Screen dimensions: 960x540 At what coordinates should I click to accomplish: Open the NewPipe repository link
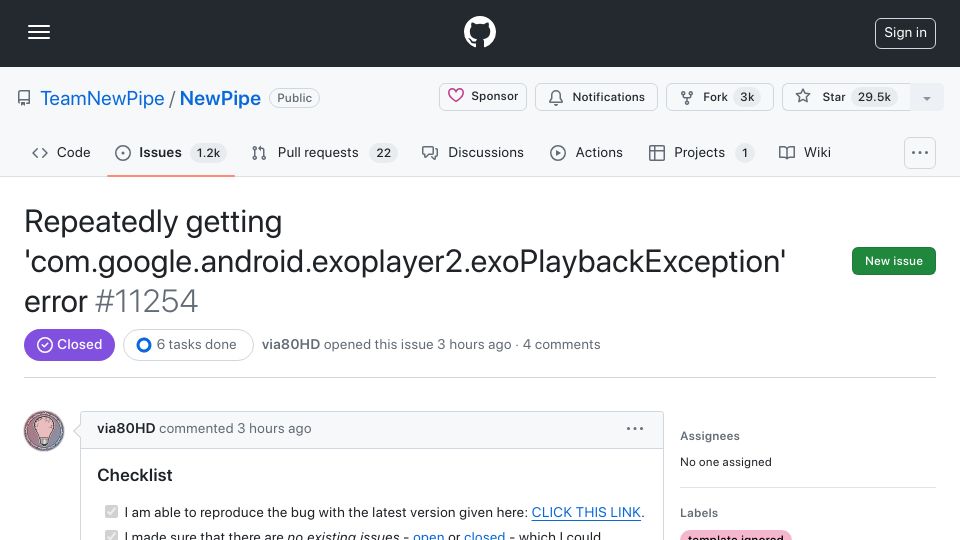click(220, 98)
